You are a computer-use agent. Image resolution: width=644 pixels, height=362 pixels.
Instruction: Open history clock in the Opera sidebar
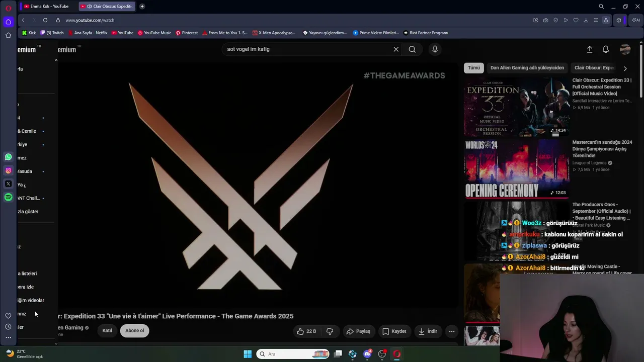(8, 327)
